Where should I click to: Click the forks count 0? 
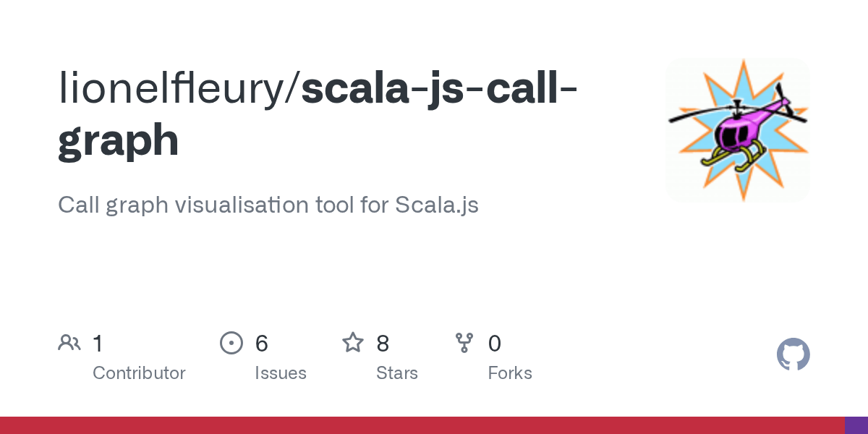point(495,344)
